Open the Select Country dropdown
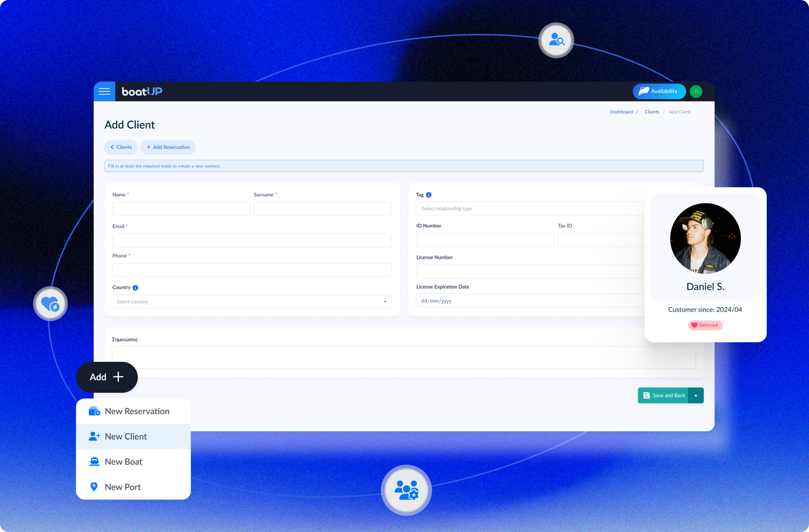Image resolution: width=809 pixels, height=532 pixels. coord(252,302)
